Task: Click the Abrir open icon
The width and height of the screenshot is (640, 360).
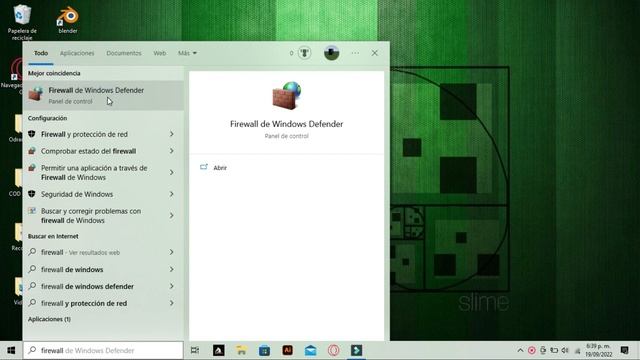Action: 204,167
